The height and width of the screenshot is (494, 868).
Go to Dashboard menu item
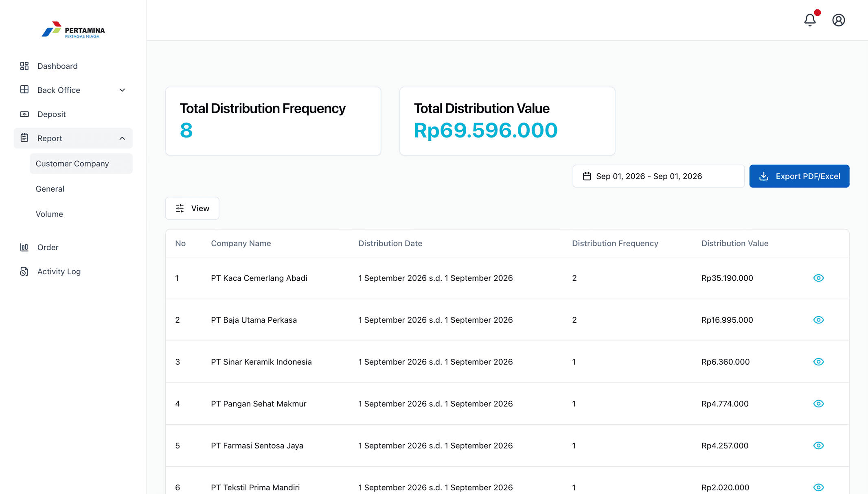pyautogui.click(x=73, y=66)
